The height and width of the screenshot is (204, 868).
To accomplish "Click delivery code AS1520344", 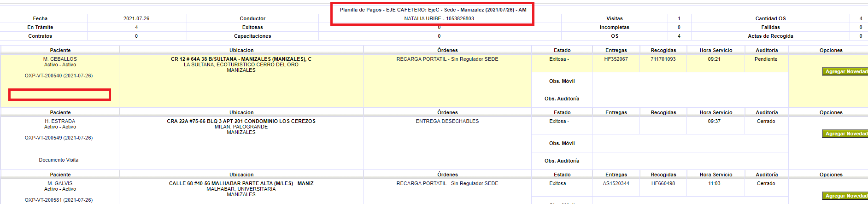I will click(x=616, y=183).
